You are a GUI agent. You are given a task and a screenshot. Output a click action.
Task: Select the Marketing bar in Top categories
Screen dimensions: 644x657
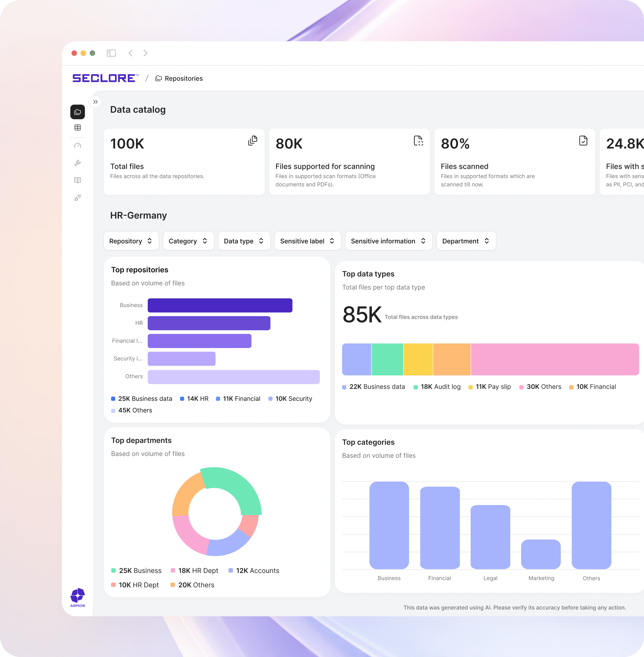(541, 554)
